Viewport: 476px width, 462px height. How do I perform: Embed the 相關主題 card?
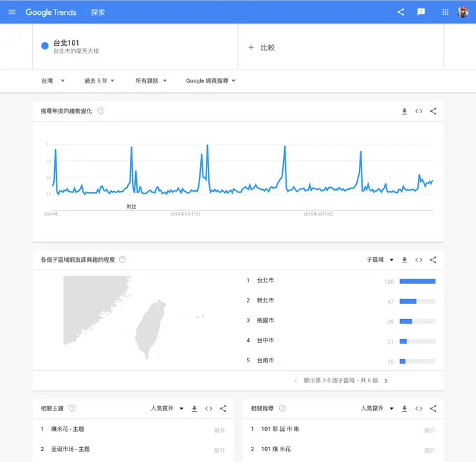(x=208, y=409)
